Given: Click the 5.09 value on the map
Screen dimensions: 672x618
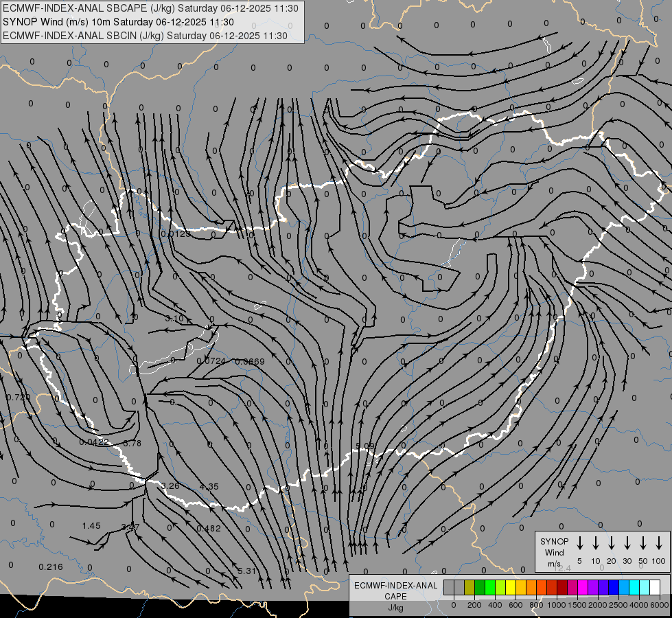Looking at the screenshot, I should pyautogui.click(x=365, y=446).
